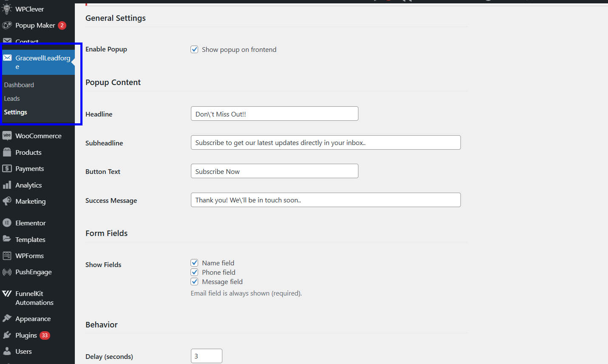Screen dimensions: 608x364
Task: Click the Subheadline text input
Action: pos(326,142)
